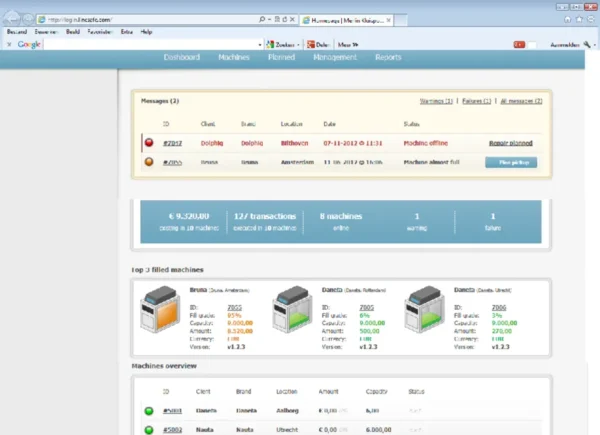Open the Reports nav tab
Viewport: 600px width, 435px height.
tap(388, 57)
